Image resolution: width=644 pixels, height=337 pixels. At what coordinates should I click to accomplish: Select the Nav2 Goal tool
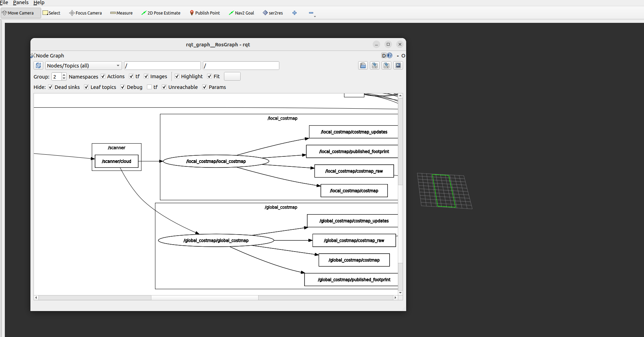[x=241, y=13]
